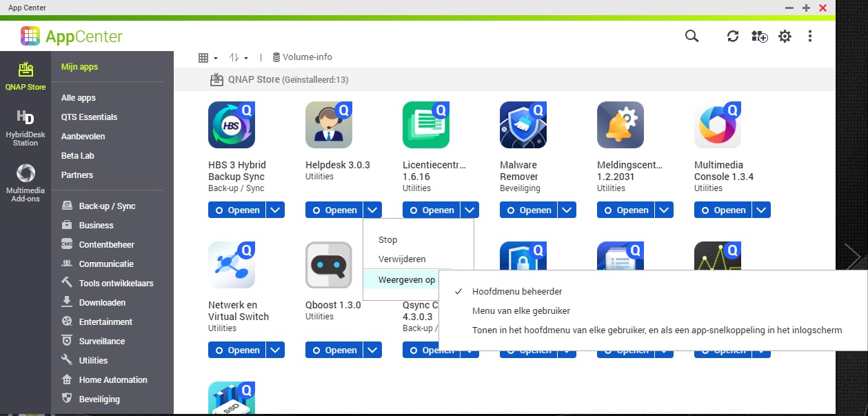
Task: Select the Back-up / Sync category
Action: click(107, 206)
